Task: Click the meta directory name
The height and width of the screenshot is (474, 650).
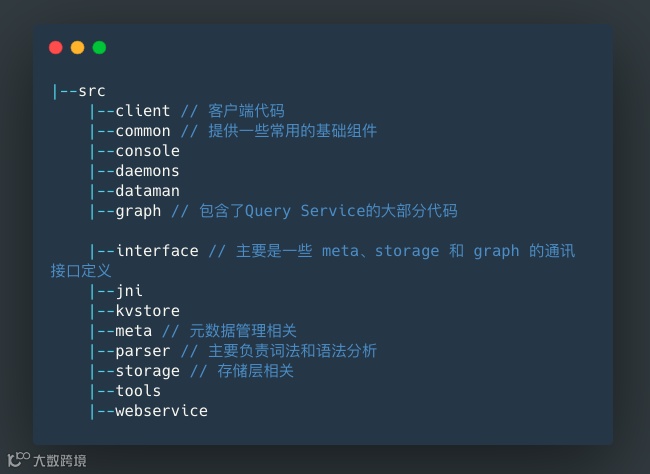Action: pyautogui.click(x=133, y=331)
